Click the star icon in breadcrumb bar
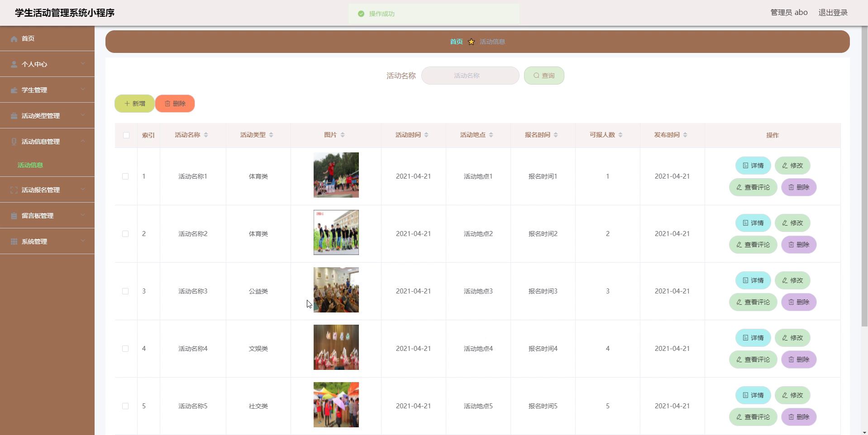868x435 pixels. click(471, 42)
